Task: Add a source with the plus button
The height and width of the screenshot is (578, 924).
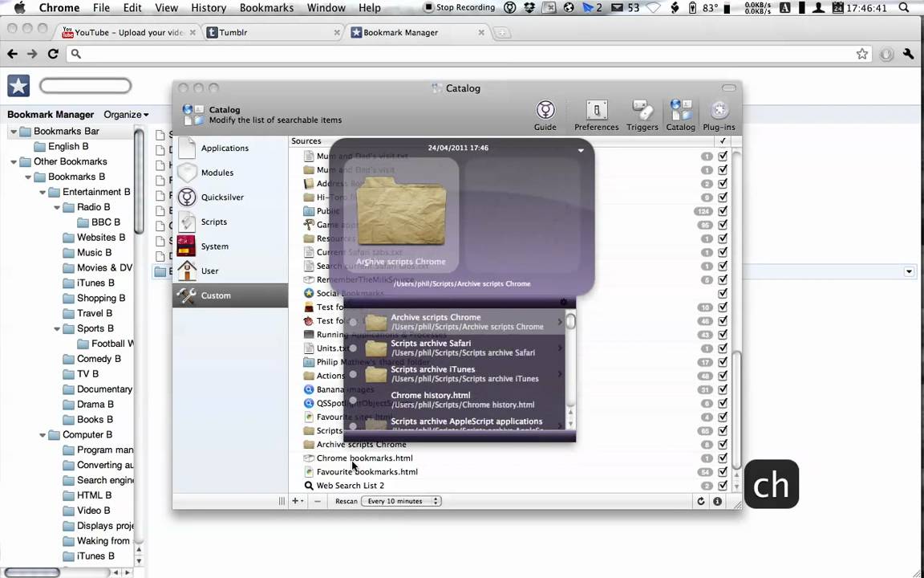Action: [298, 501]
